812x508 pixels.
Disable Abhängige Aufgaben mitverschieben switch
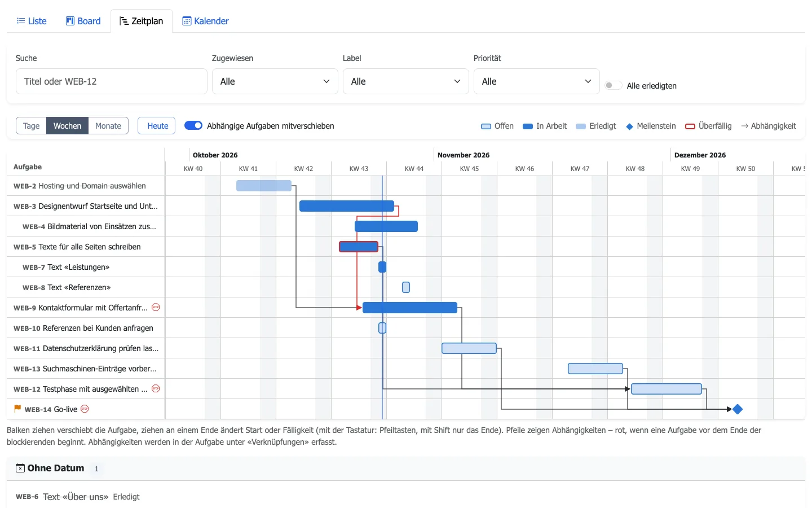click(x=193, y=125)
